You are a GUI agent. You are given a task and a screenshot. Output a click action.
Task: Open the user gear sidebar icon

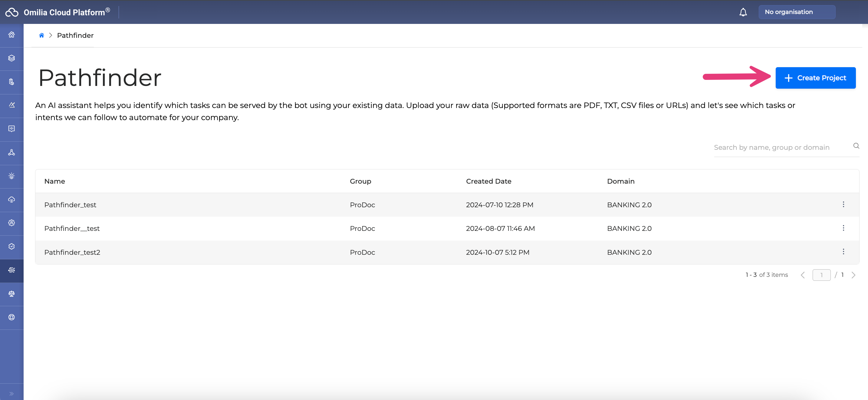(x=12, y=223)
